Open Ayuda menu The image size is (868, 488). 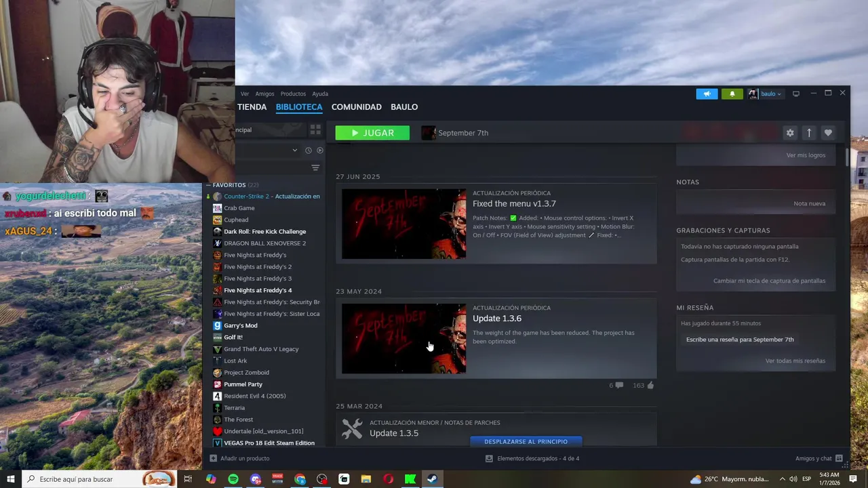coord(320,94)
